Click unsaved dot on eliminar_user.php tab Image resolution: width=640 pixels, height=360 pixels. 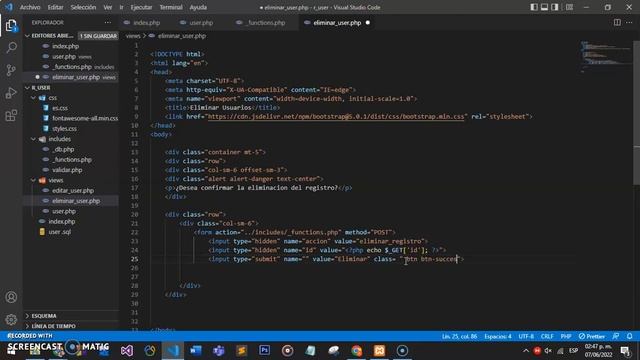point(368,22)
